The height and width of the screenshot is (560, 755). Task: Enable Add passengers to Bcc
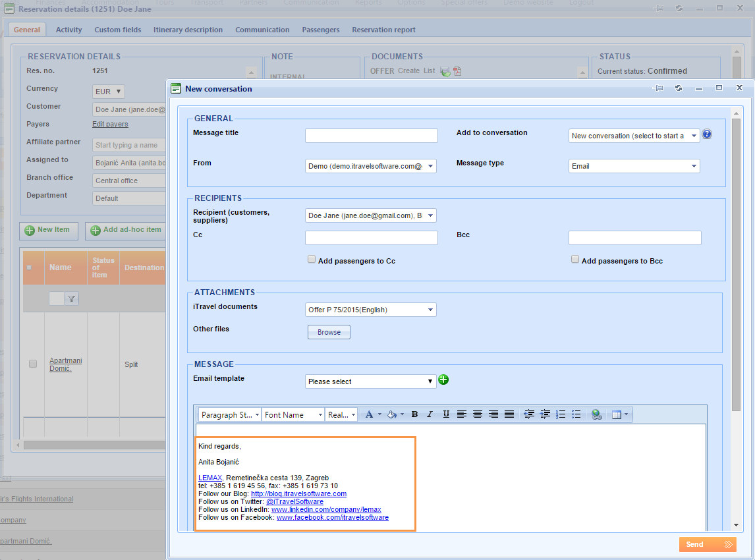click(575, 260)
